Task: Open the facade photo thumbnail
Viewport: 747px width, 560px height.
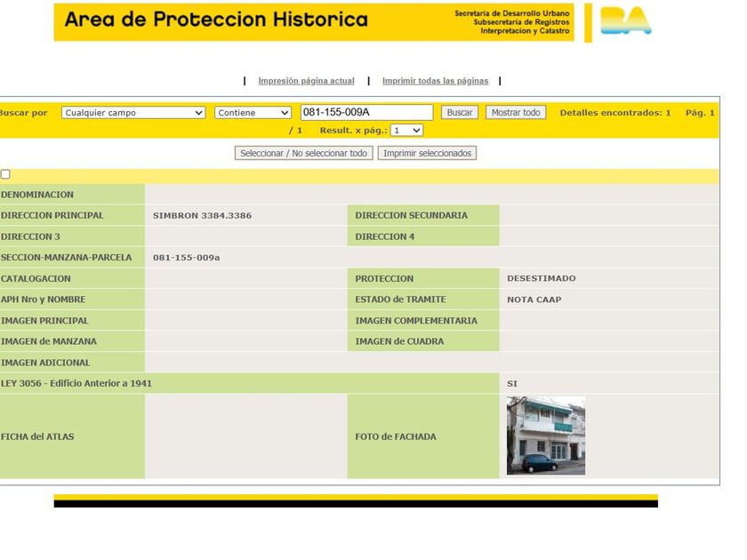Action: coord(546,436)
